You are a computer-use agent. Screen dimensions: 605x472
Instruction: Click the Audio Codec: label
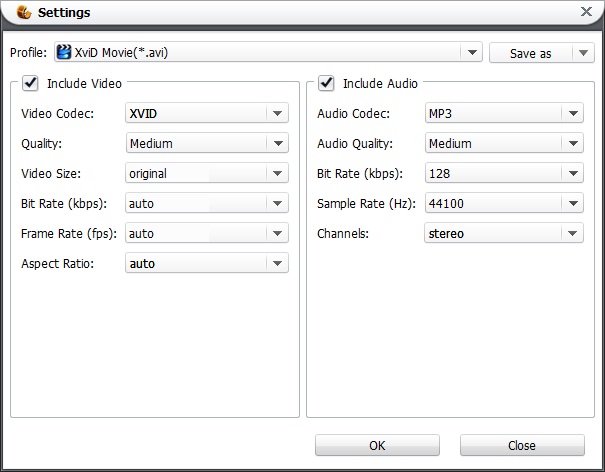click(353, 113)
